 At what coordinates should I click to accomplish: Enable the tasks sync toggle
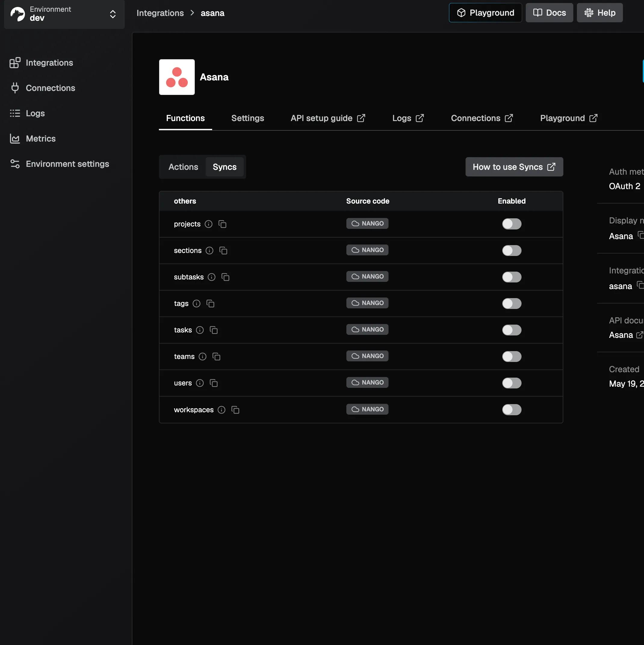tap(512, 330)
